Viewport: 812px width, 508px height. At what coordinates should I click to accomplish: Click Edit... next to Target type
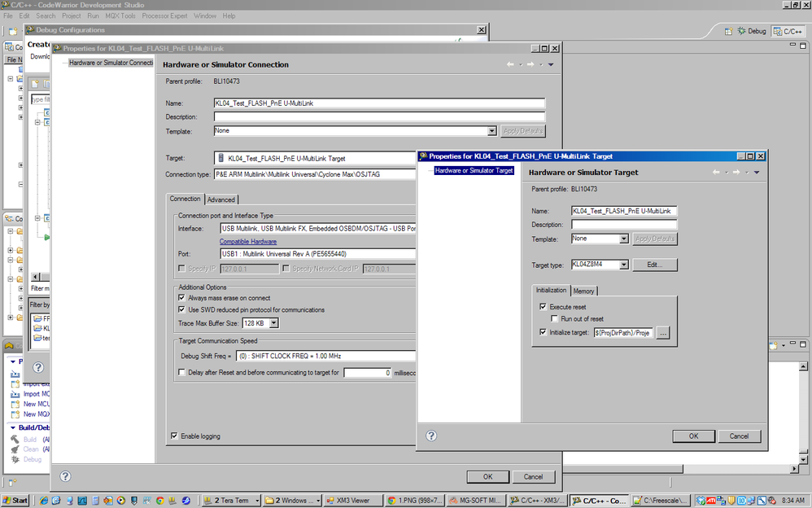pyautogui.click(x=655, y=265)
